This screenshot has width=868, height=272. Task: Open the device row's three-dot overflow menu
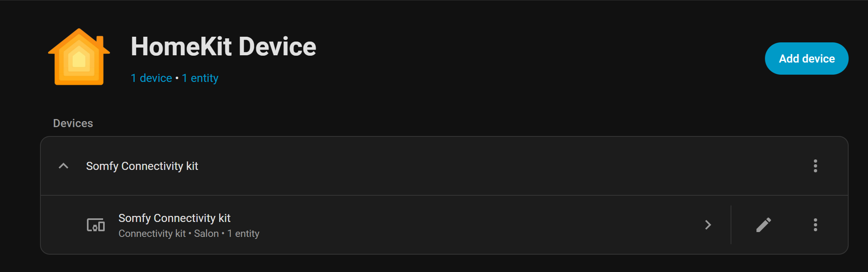[x=815, y=225]
